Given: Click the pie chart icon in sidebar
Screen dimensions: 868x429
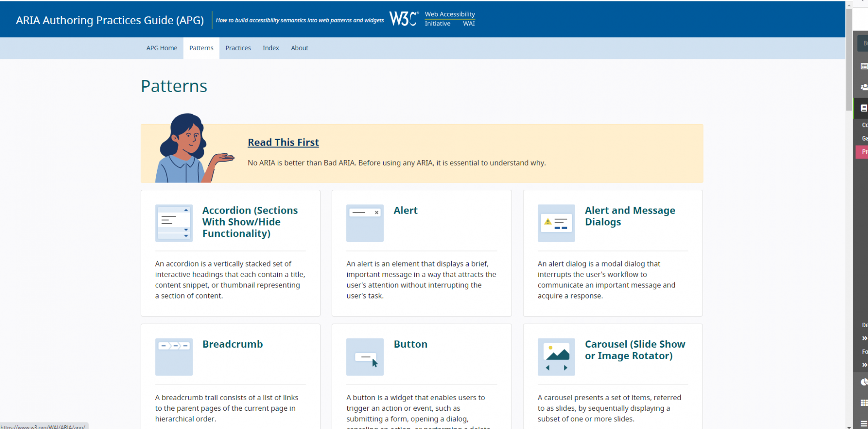Looking at the screenshot, I should [x=863, y=382].
